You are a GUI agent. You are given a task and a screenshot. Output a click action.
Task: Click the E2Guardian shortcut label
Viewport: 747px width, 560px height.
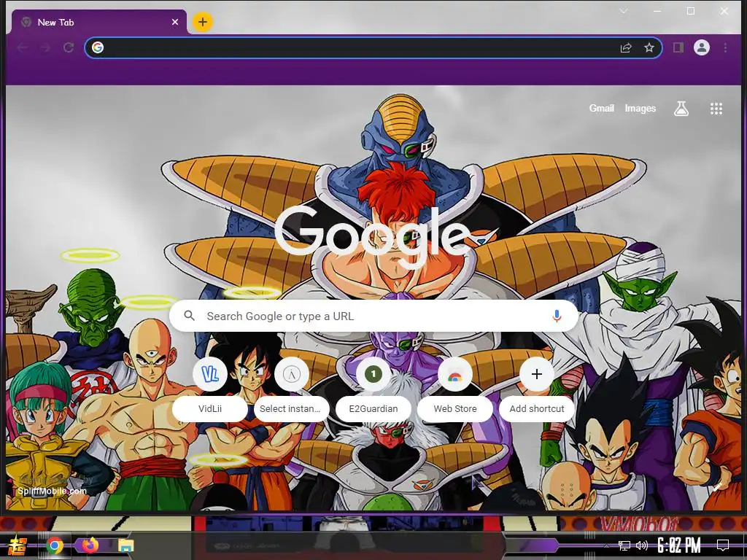(x=373, y=408)
